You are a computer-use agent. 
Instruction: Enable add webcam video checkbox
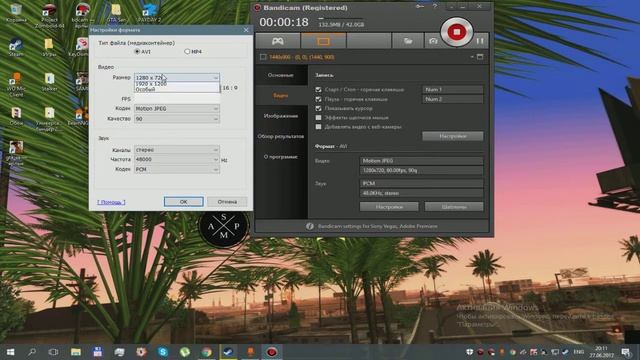pos(318,127)
